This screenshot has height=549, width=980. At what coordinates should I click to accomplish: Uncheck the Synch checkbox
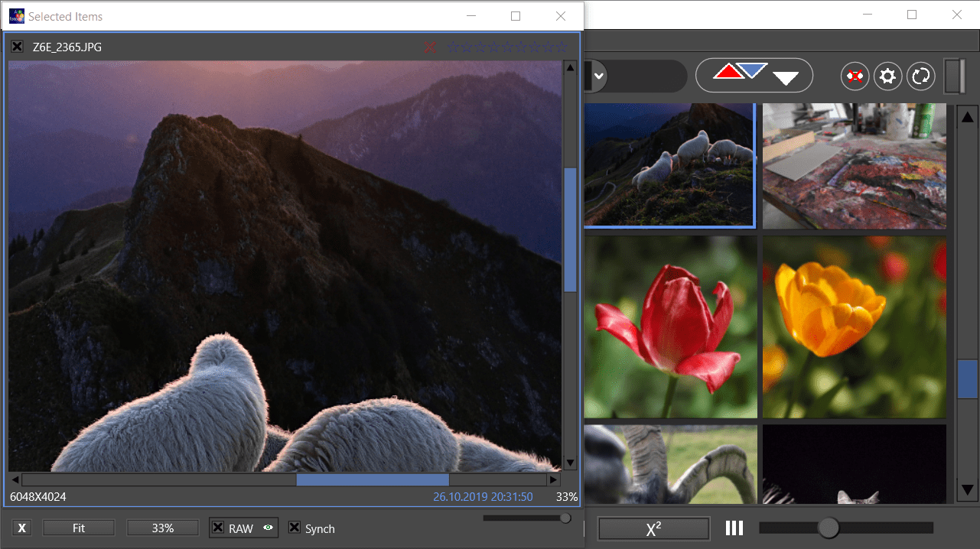pos(294,528)
